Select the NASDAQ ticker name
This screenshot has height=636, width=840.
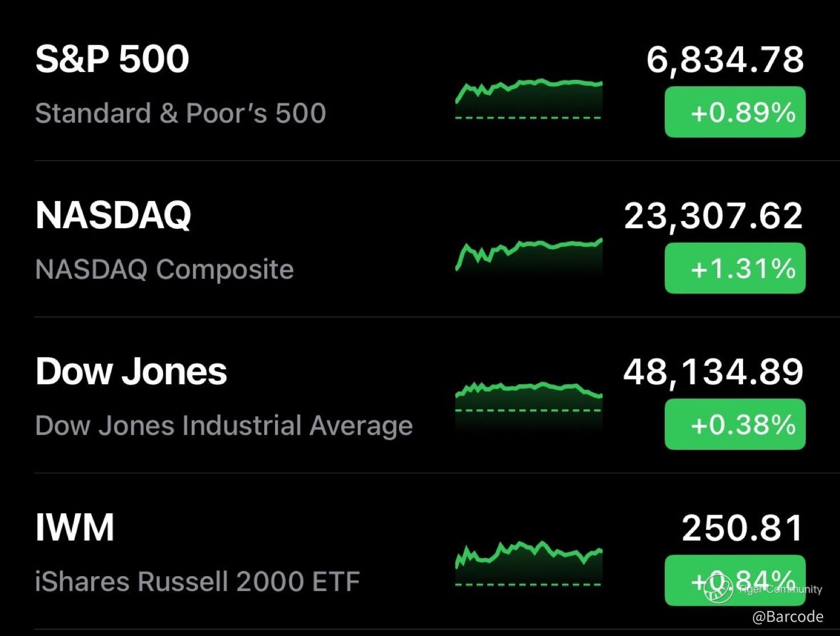click(x=113, y=215)
